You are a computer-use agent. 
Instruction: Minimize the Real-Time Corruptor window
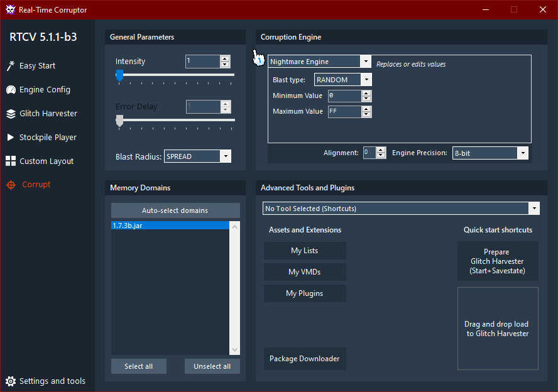[x=485, y=9]
